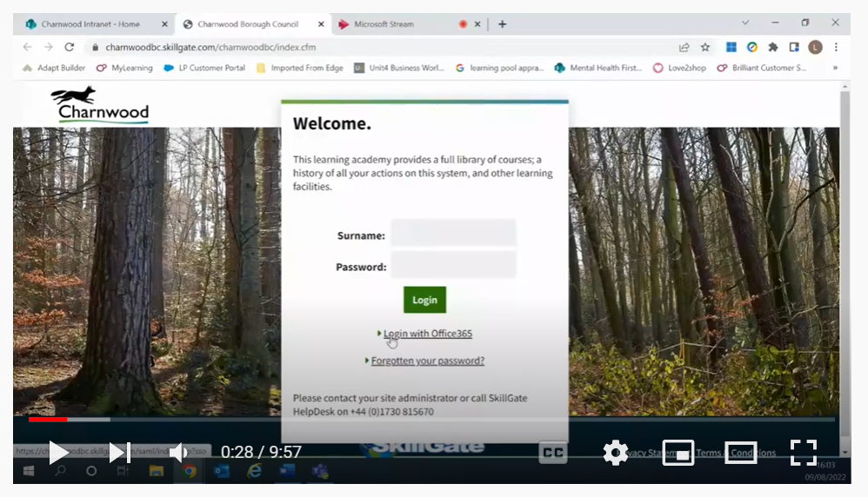This screenshot has height=497, width=868.
Task: Enter fullscreen video mode
Action: click(x=804, y=453)
